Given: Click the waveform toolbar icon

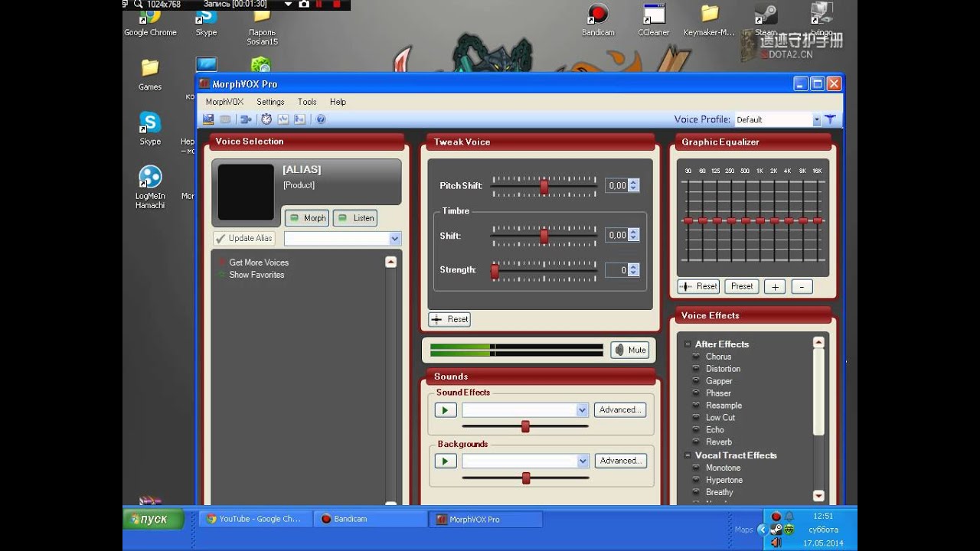Looking at the screenshot, I should (x=283, y=119).
